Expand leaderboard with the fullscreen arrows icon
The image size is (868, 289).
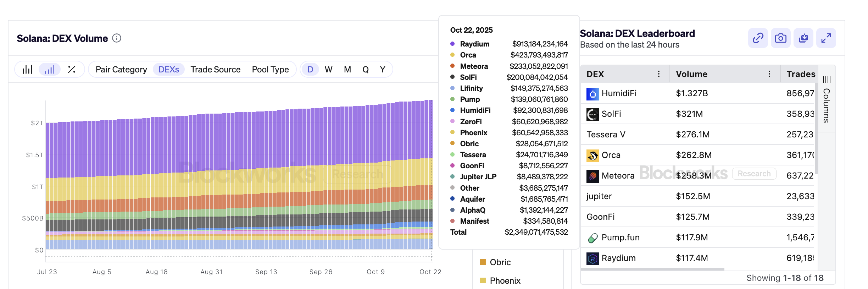[x=826, y=38]
